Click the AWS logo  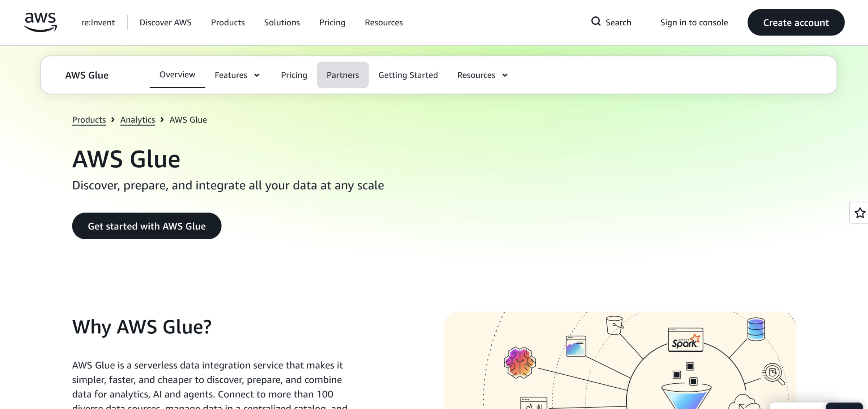(x=41, y=22)
